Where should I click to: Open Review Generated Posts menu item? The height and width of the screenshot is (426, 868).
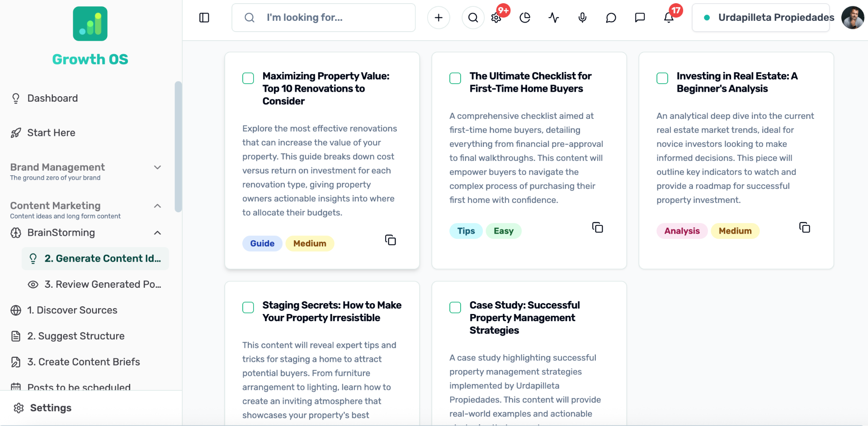pos(102,285)
